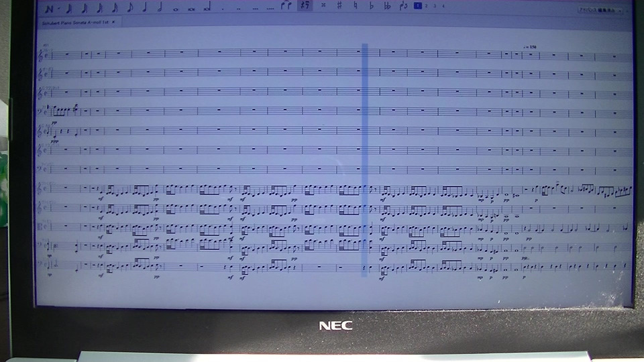Select voice 3
The width and height of the screenshot is (644, 362).
tap(435, 6)
